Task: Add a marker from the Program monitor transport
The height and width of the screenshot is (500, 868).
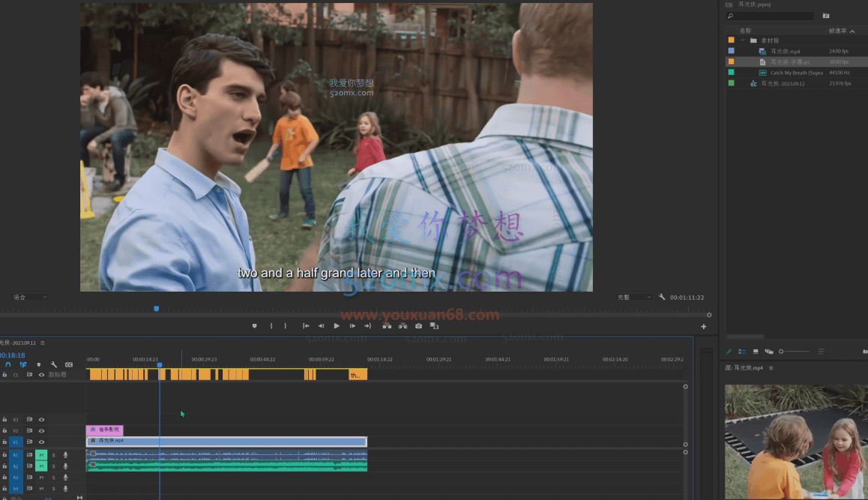Action: click(255, 326)
